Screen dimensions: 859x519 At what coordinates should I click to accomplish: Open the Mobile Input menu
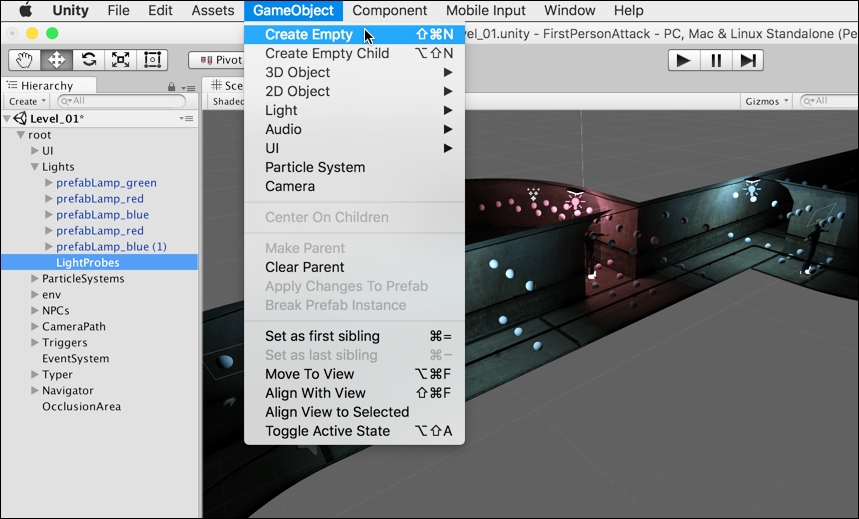(485, 10)
